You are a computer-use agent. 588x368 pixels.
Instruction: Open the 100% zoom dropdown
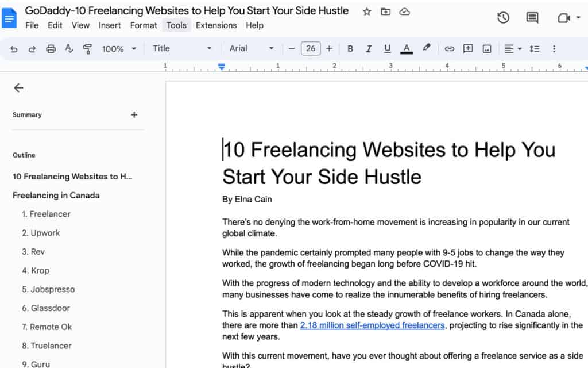tap(119, 49)
